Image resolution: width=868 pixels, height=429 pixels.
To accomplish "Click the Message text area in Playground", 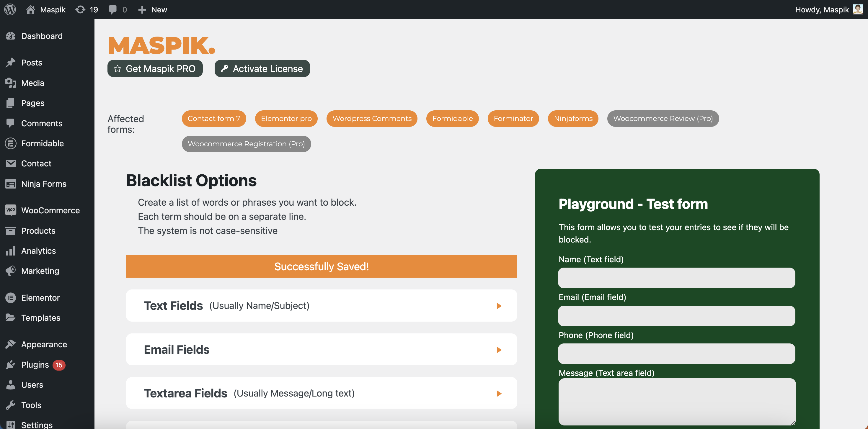I will pyautogui.click(x=677, y=402).
